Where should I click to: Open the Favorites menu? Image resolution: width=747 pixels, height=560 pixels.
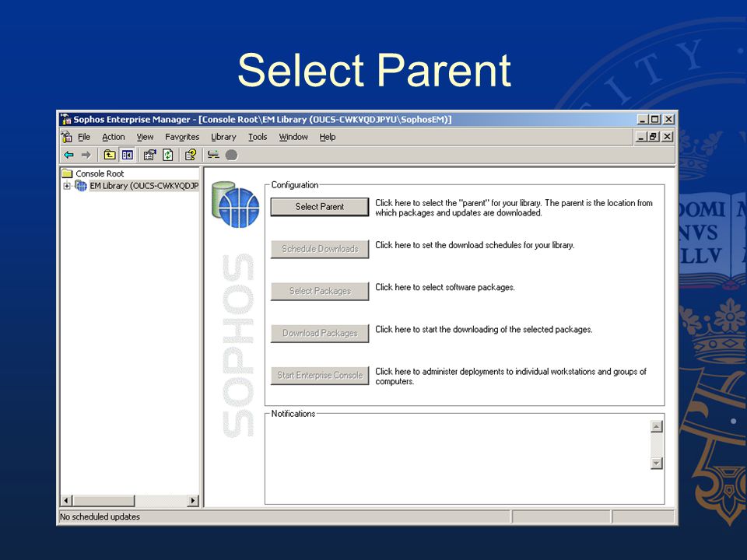tap(182, 137)
